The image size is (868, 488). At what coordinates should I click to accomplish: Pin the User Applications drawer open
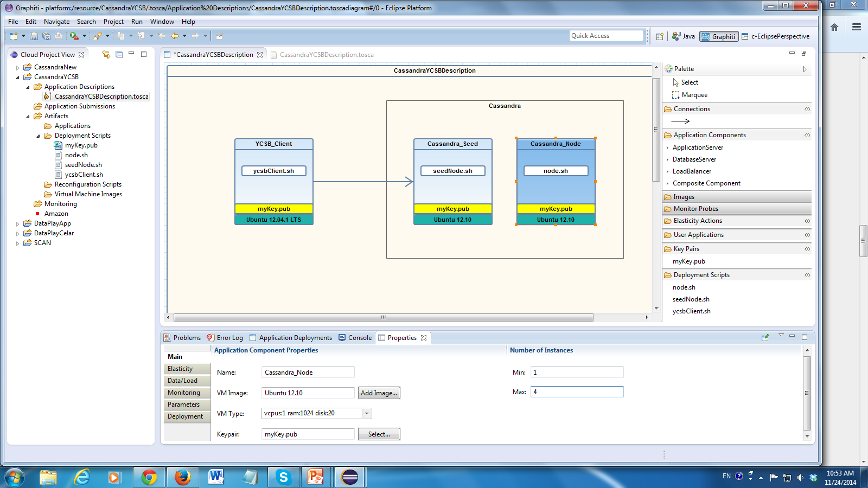coord(807,235)
